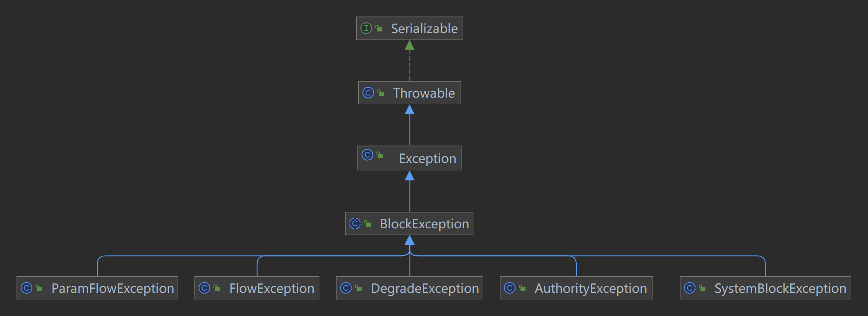Select the BlockException class label

tap(424, 224)
